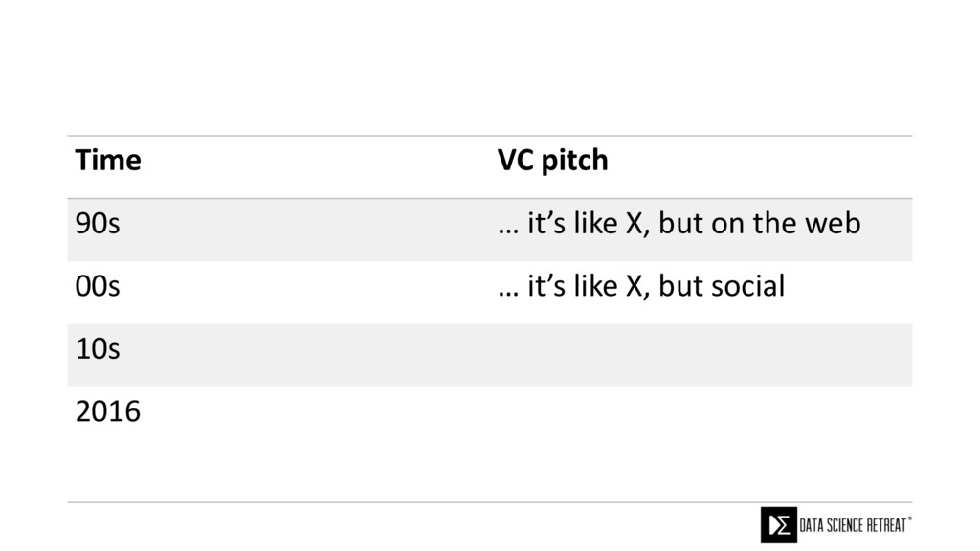Click the 90s time cell
This screenshot has width=980, height=551.
pos(98,224)
